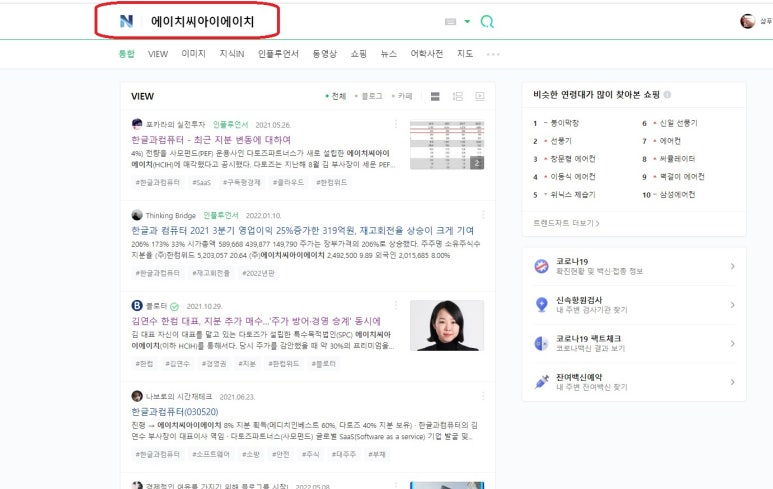
Task: Switch to the VIEW tab
Action: (158, 54)
